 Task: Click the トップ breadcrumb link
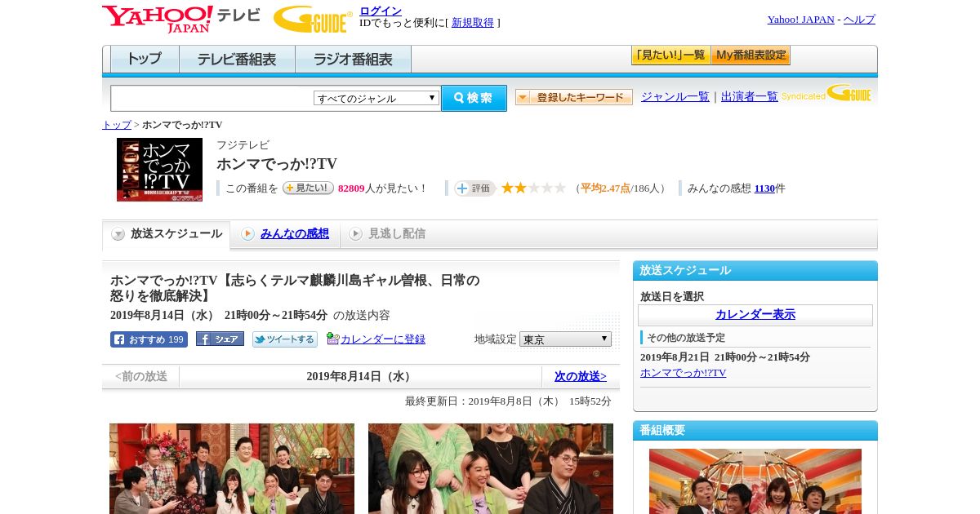116,125
